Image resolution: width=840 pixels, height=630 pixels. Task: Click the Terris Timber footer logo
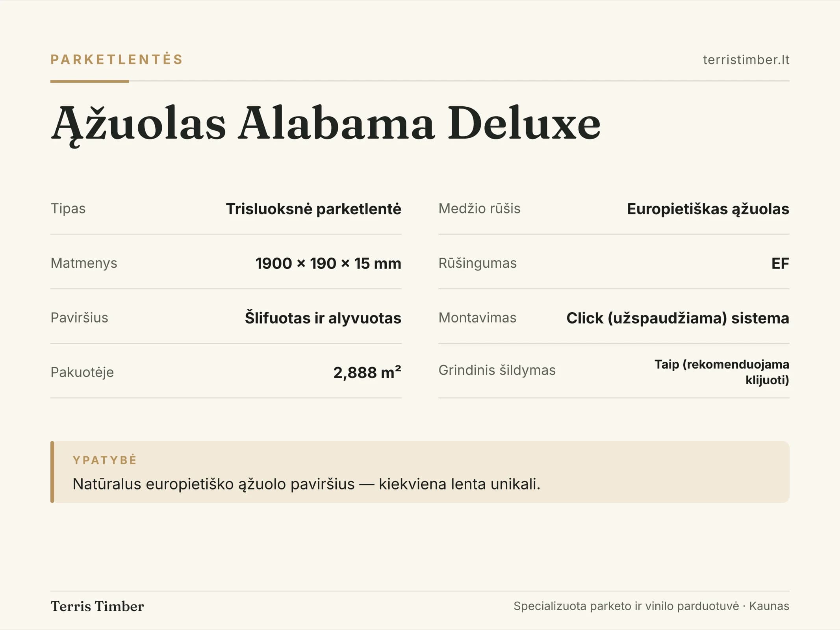click(x=97, y=606)
